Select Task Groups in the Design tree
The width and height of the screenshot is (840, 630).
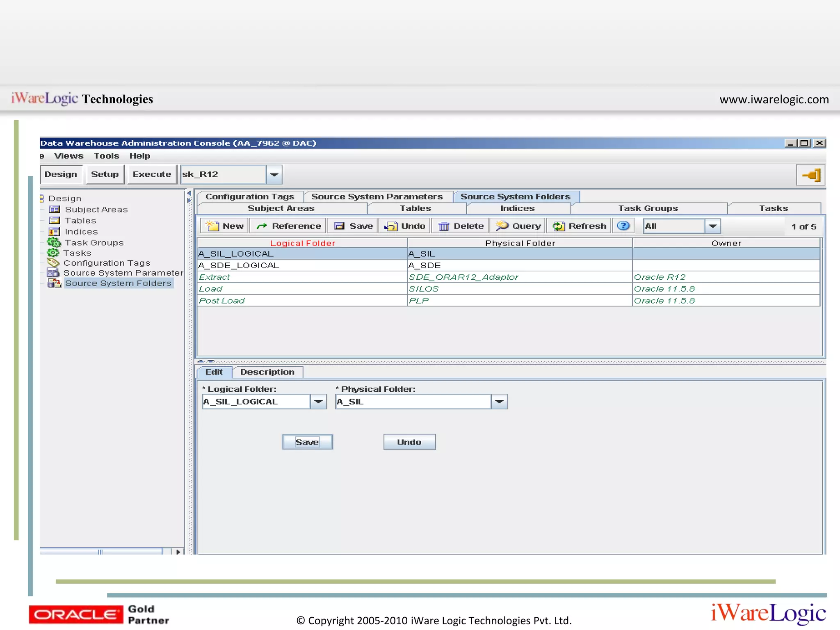click(94, 243)
